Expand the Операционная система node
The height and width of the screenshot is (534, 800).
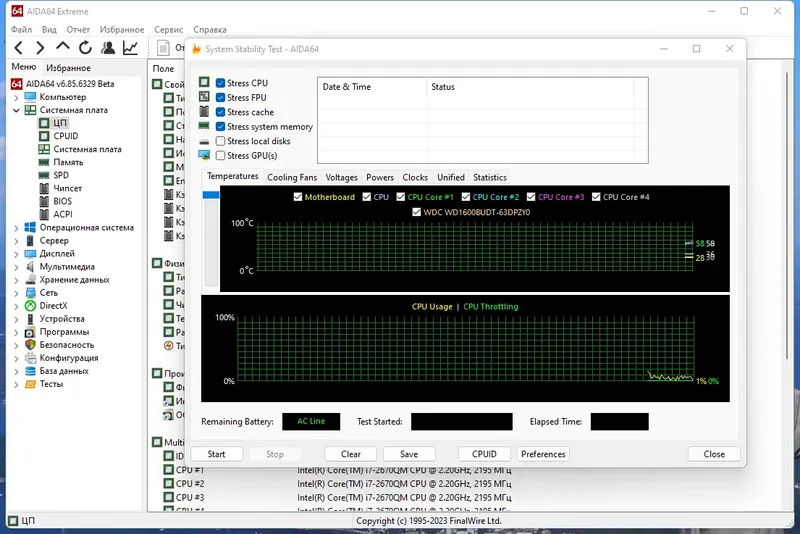16,227
